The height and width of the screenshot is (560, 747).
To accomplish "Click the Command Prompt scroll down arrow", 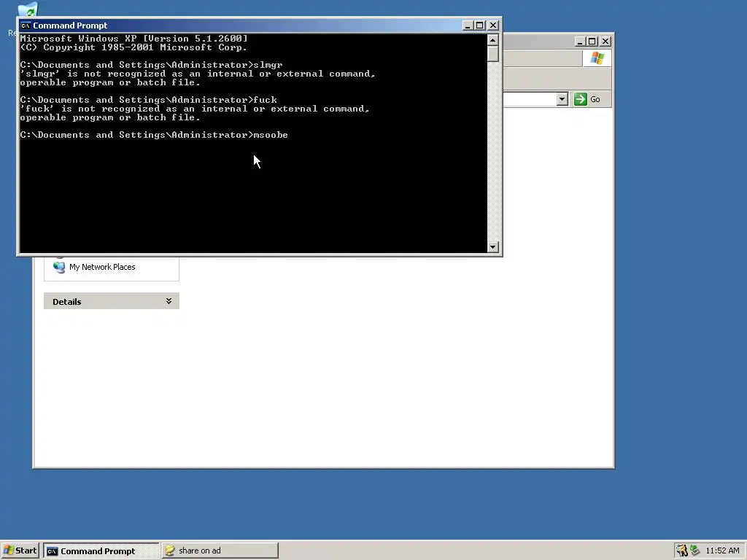I will pyautogui.click(x=492, y=246).
